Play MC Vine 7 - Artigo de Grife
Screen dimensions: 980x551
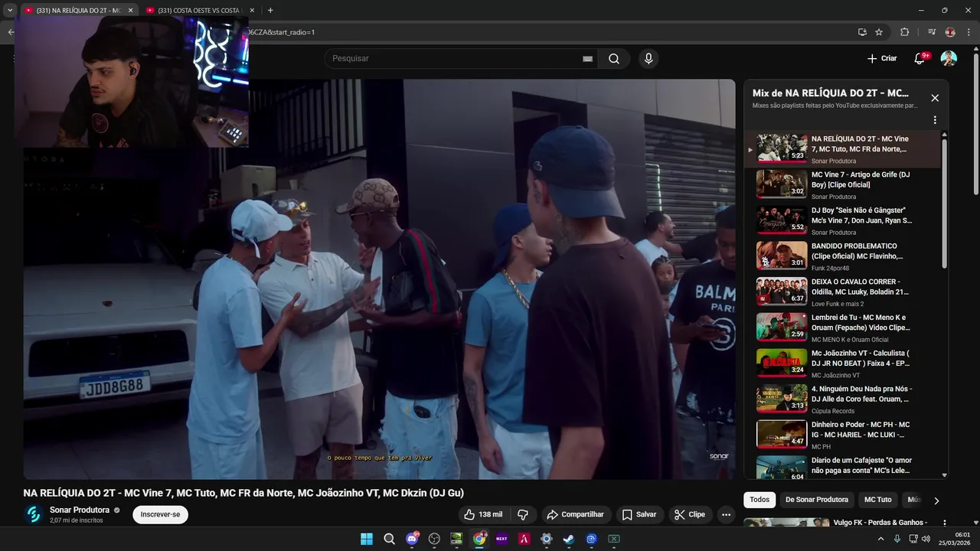pos(842,184)
